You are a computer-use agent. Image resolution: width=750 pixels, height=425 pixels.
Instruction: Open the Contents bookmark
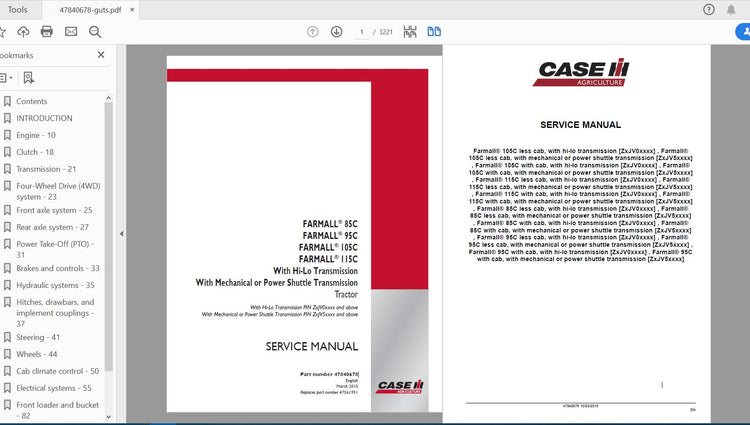[32, 101]
